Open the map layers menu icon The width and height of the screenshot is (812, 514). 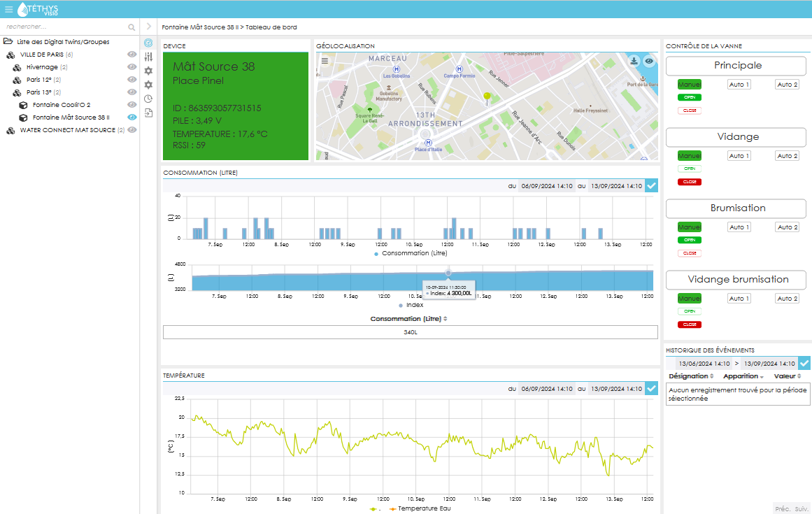pos(325,61)
